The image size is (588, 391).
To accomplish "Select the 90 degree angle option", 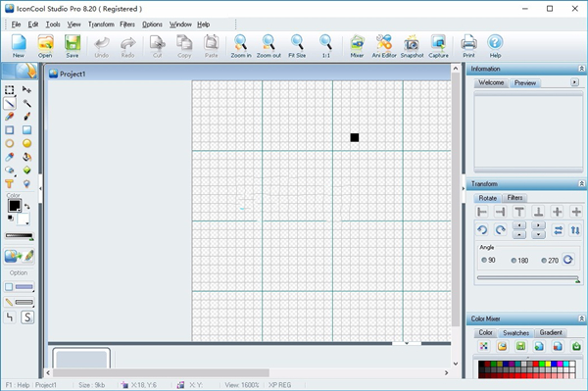I will 488,260.
